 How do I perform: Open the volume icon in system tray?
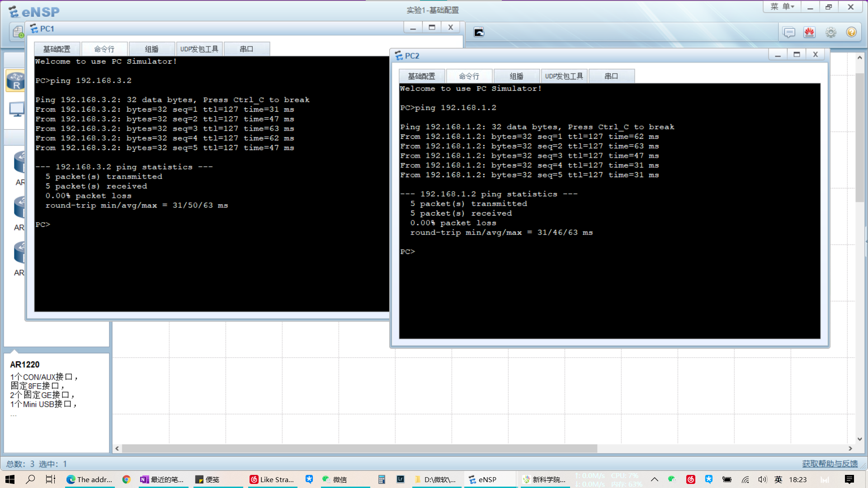(763, 479)
